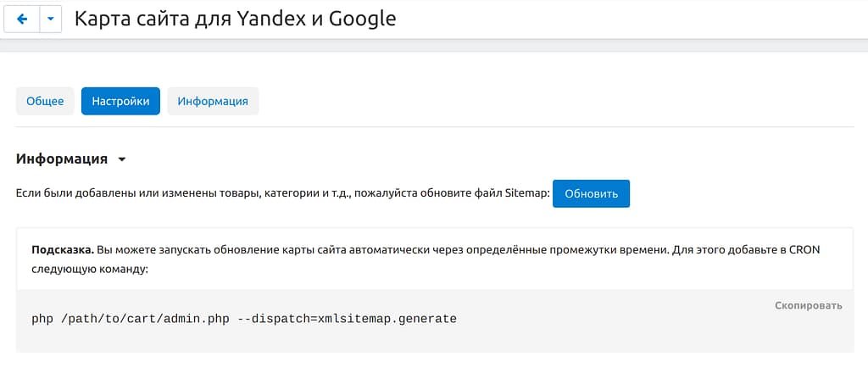Click Скопировать to copy the command
Viewport: 868px width, 379px height.
pyautogui.click(x=808, y=305)
